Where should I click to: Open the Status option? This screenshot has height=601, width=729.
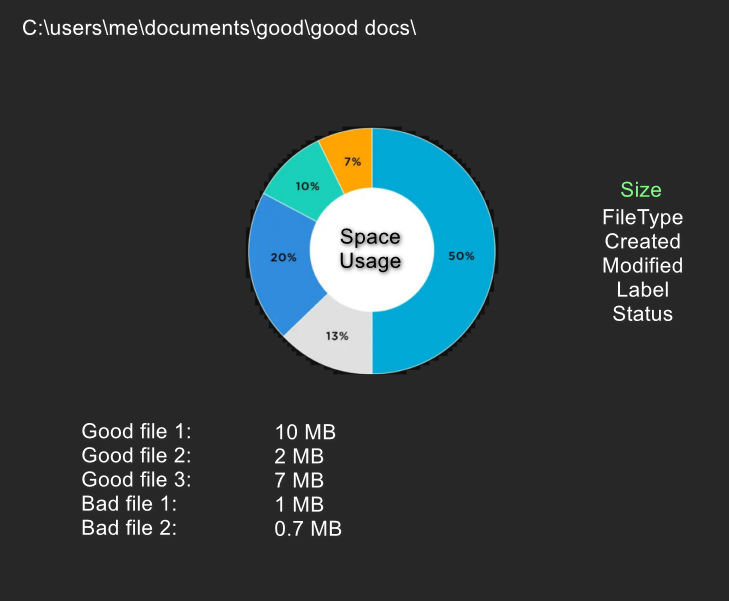pos(642,314)
